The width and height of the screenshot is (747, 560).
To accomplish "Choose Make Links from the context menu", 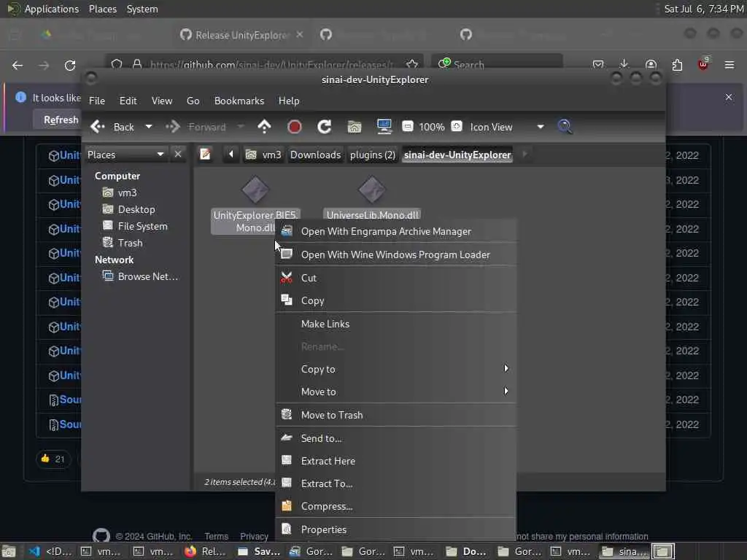I will click(396, 324).
